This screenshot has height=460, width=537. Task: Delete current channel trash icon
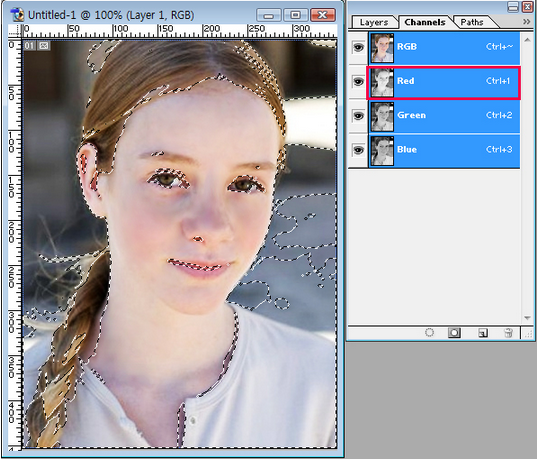(508, 333)
